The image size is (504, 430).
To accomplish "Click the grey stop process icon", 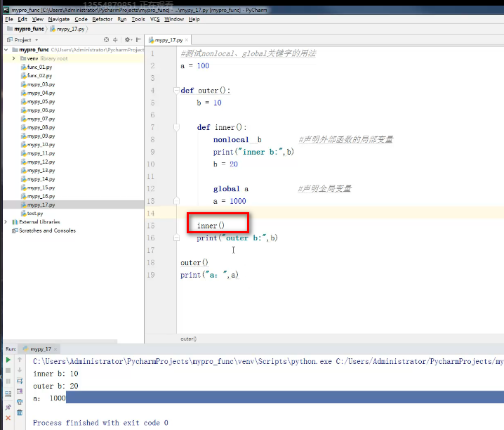I will [x=8, y=370].
